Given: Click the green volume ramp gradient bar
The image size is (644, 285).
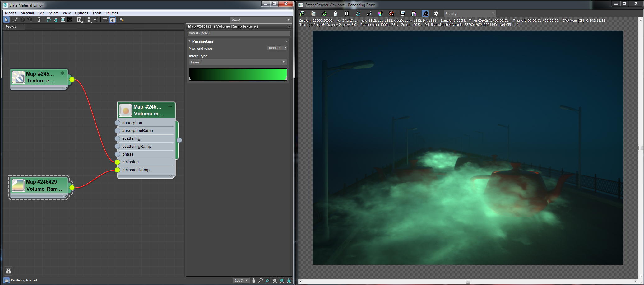Looking at the screenshot, I should pyautogui.click(x=238, y=74).
